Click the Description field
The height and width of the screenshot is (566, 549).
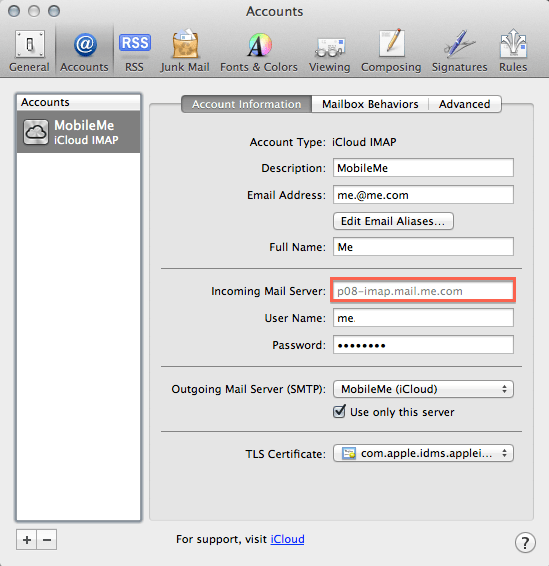[423, 168]
